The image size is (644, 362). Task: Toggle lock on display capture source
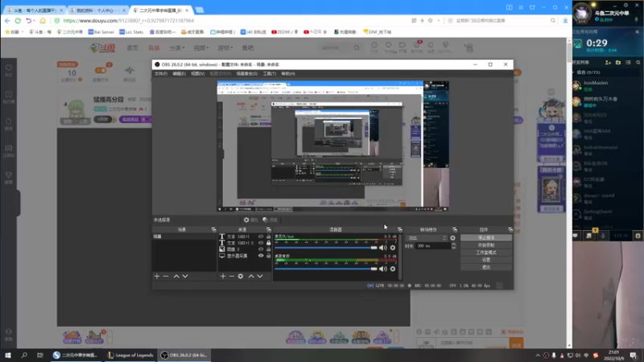point(269,256)
